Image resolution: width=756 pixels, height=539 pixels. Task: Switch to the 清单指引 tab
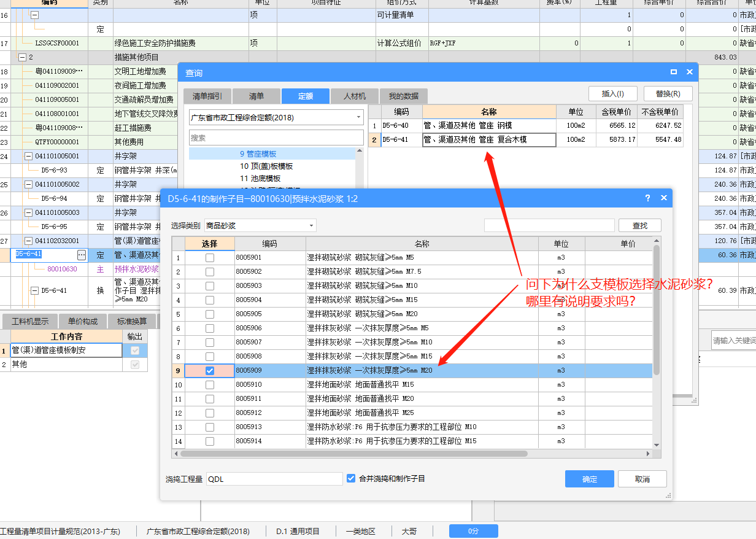[x=207, y=96]
